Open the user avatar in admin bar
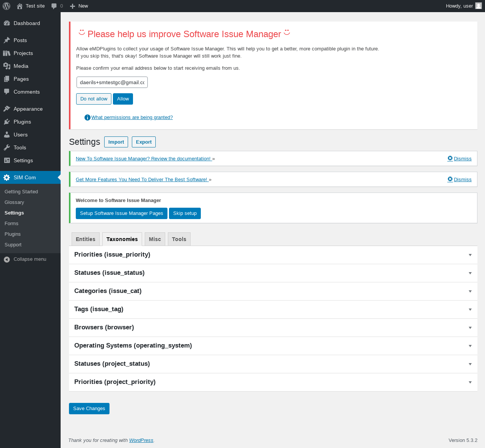The height and width of the screenshot is (448, 485). coord(479,6)
